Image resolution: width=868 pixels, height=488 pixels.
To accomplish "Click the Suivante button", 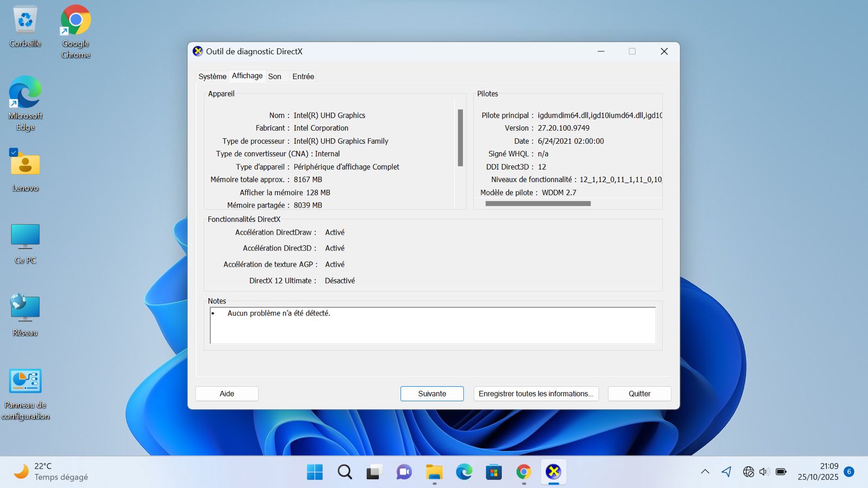I will (x=432, y=394).
